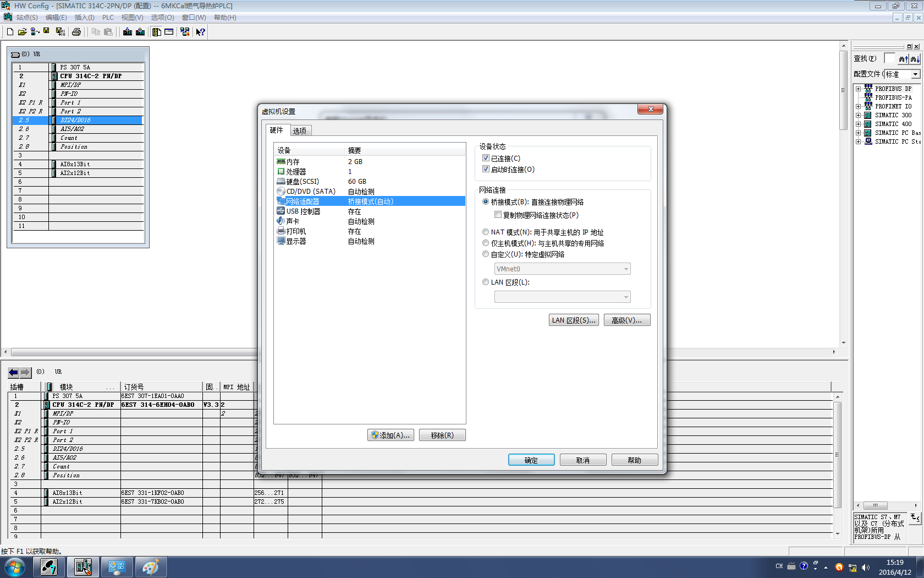Viewport: 924px width, 578px height.
Task: Expand the PROFIBUS DP catalog node
Action: tap(858, 89)
